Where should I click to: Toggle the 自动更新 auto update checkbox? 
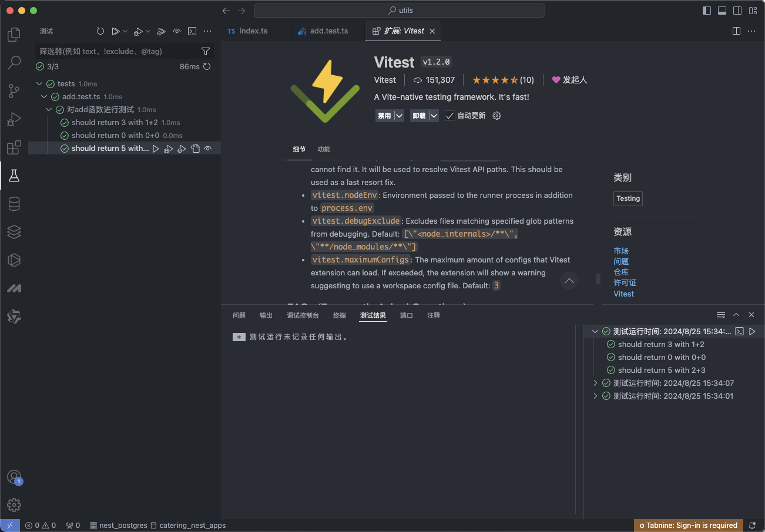(x=449, y=116)
